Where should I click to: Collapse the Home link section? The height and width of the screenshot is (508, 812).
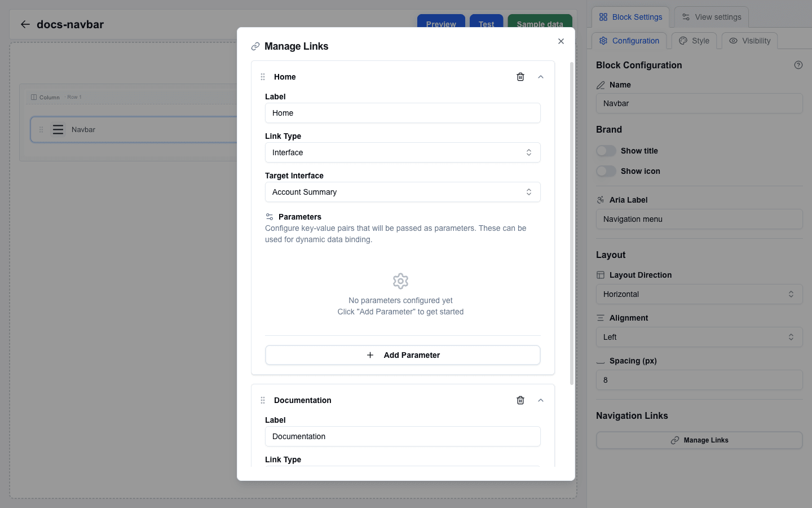click(x=541, y=77)
